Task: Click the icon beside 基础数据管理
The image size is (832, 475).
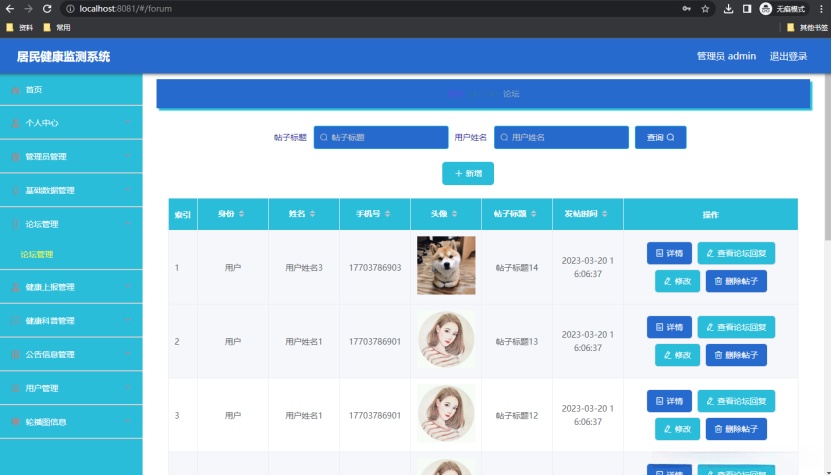Action: (16, 191)
